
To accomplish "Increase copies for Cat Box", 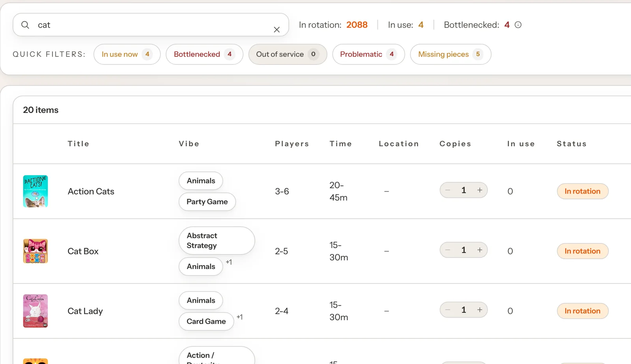I will pyautogui.click(x=480, y=250).
